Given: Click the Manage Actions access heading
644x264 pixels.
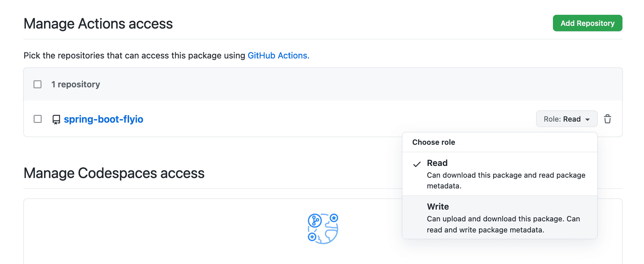Looking at the screenshot, I should point(98,24).
